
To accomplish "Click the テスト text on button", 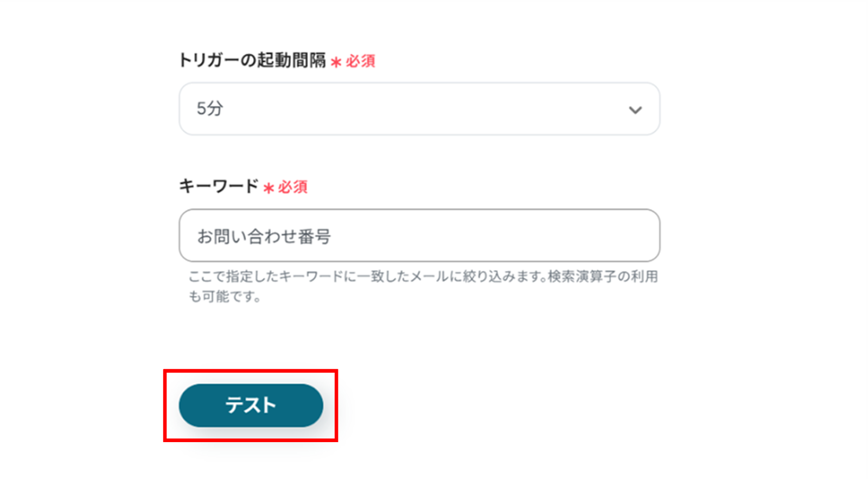I will click(251, 405).
